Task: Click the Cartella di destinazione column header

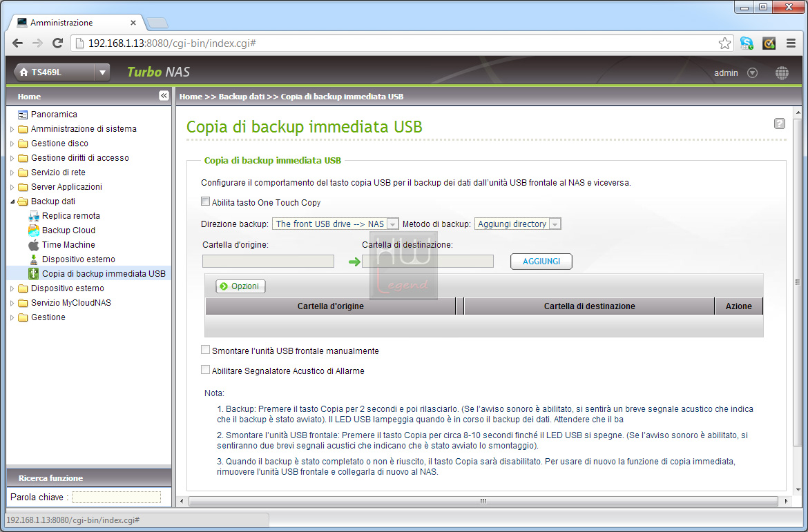Action: pos(590,306)
